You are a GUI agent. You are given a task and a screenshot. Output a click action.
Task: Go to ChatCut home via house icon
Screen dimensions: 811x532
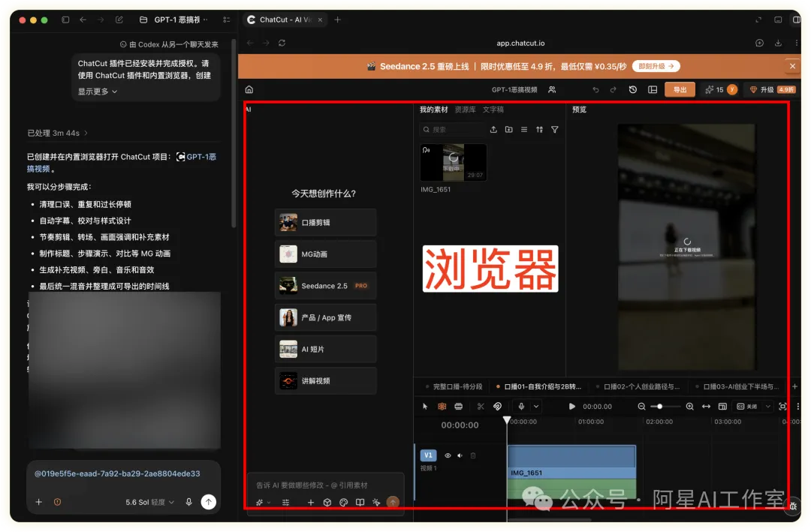point(249,89)
